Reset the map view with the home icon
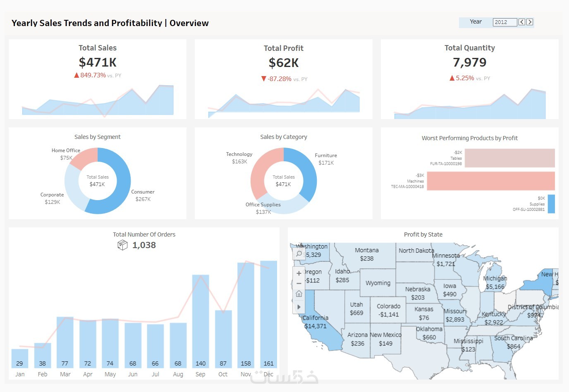 coord(299,294)
